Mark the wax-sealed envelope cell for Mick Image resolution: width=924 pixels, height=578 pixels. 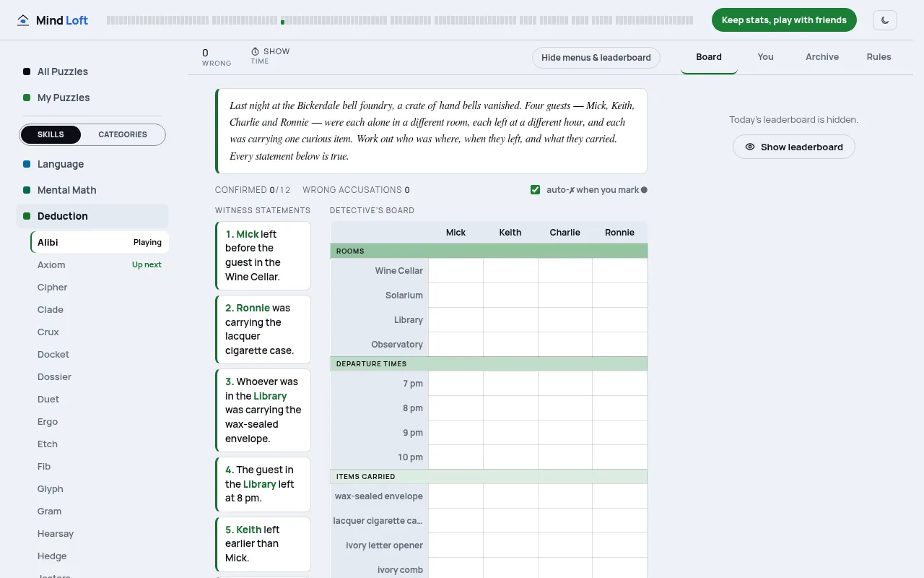tap(456, 496)
